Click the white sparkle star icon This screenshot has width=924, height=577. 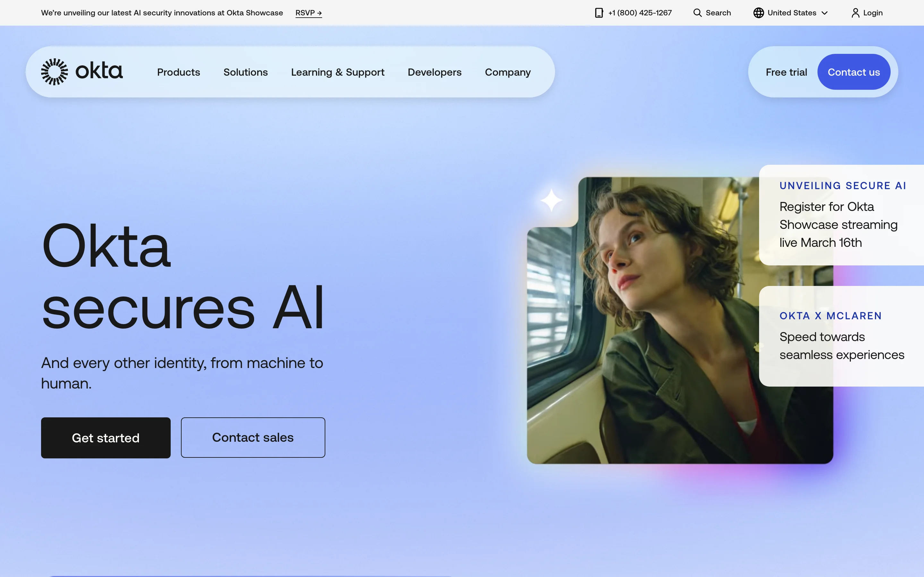(x=551, y=200)
